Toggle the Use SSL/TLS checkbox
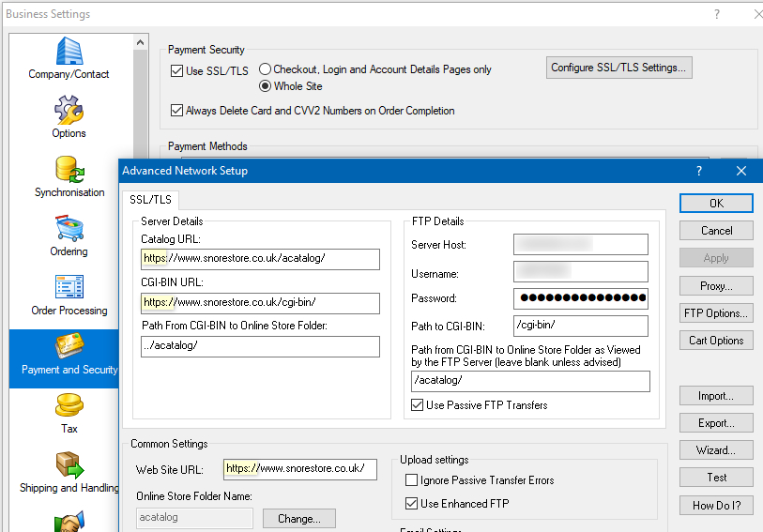 coord(177,70)
